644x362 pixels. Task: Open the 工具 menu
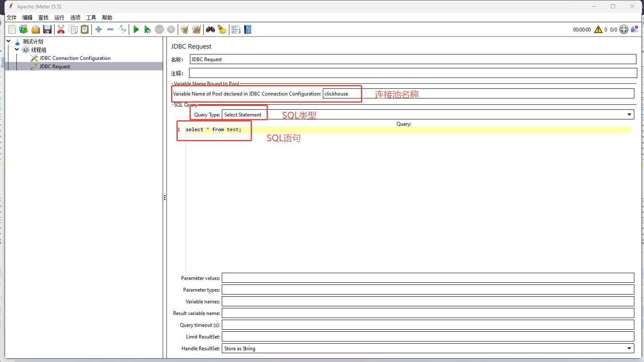91,18
